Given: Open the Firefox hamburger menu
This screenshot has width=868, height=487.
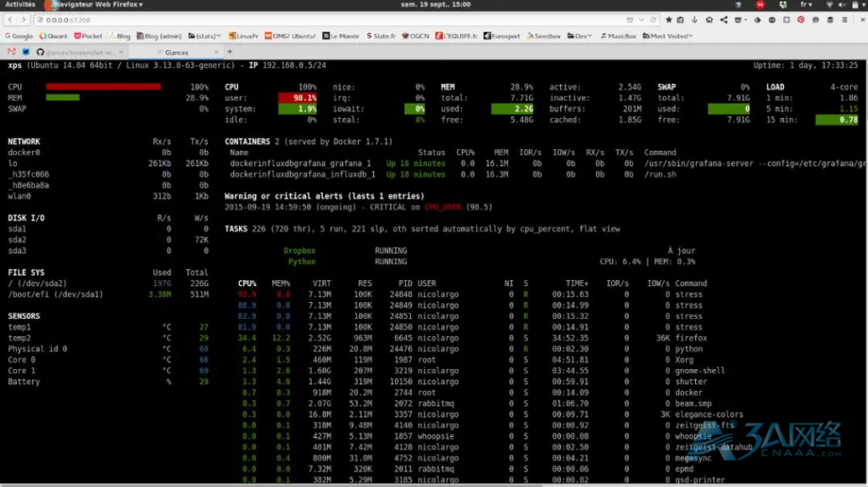Looking at the screenshot, I should coord(845,20).
